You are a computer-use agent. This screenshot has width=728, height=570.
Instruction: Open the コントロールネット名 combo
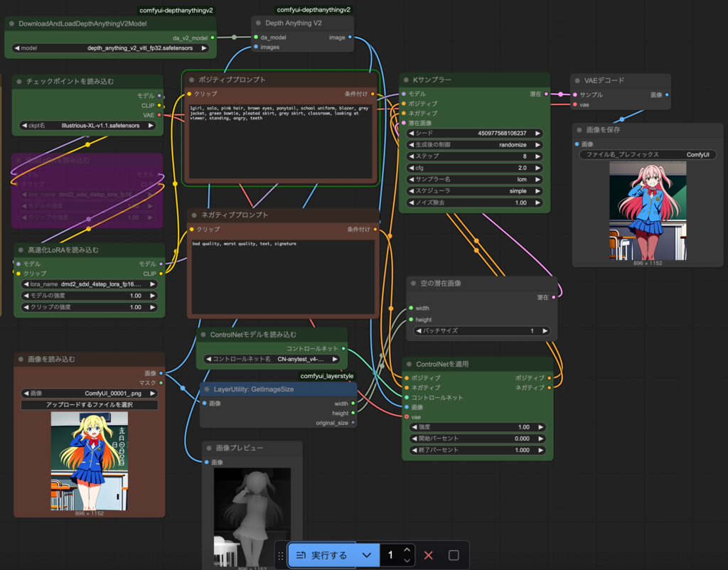[x=272, y=359]
